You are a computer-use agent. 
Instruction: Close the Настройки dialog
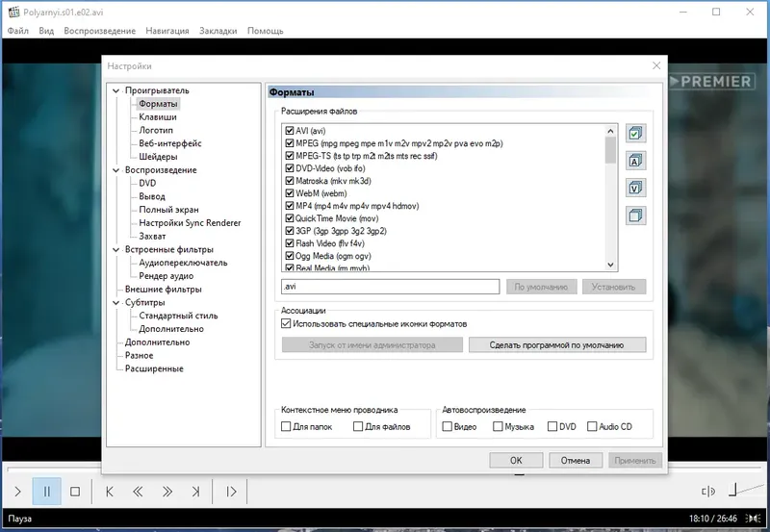656,65
